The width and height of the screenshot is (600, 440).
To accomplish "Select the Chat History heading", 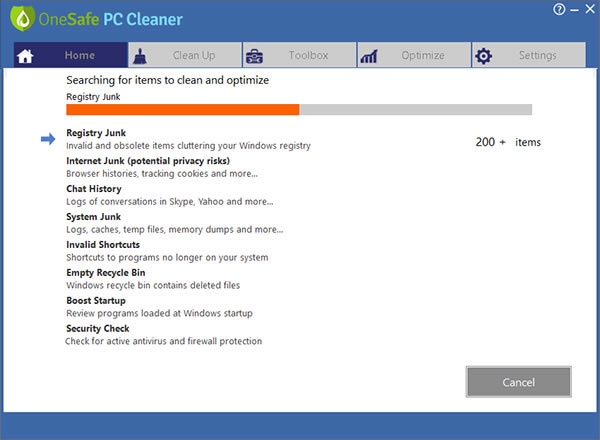I will tap(94, 189).
